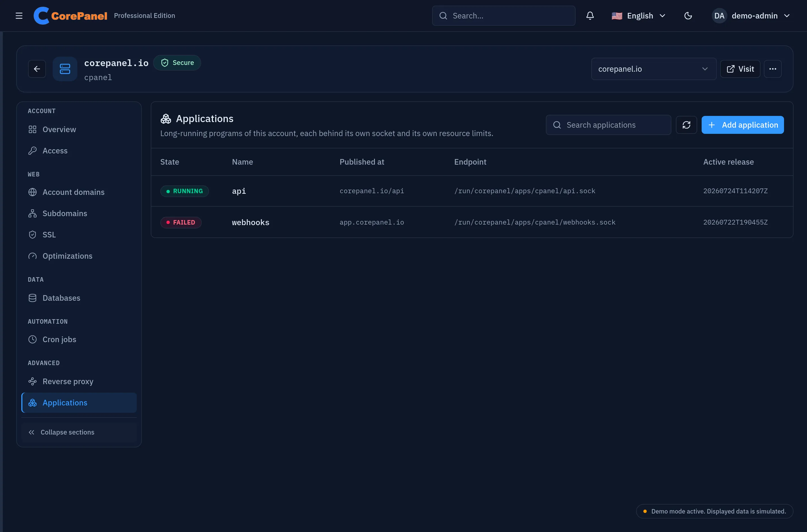Focus the Search applications field
Viewport: 807px width, 532px height.
tap(608, 125)
